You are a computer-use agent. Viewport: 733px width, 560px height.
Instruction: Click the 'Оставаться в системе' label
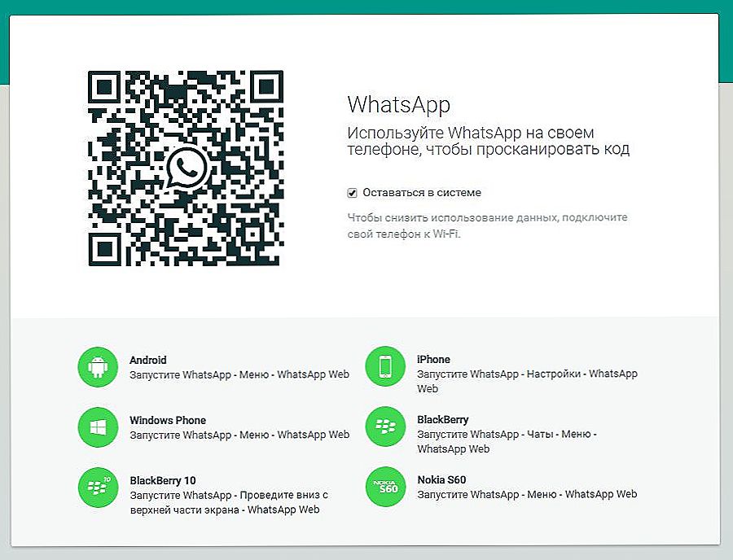coord(422,192)
